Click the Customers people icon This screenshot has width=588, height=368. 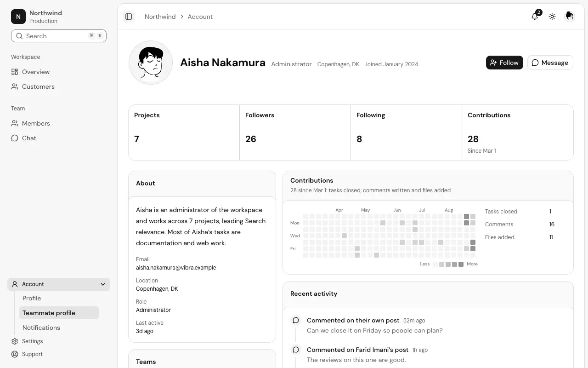pyautogui.click(x=15, y=86)
